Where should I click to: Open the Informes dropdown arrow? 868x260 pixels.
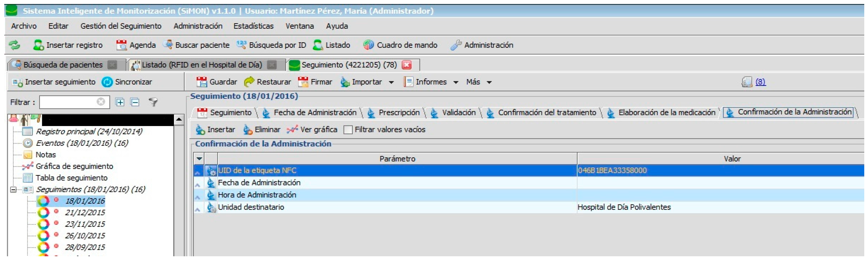pyautogui.click(x=456, y=82)
